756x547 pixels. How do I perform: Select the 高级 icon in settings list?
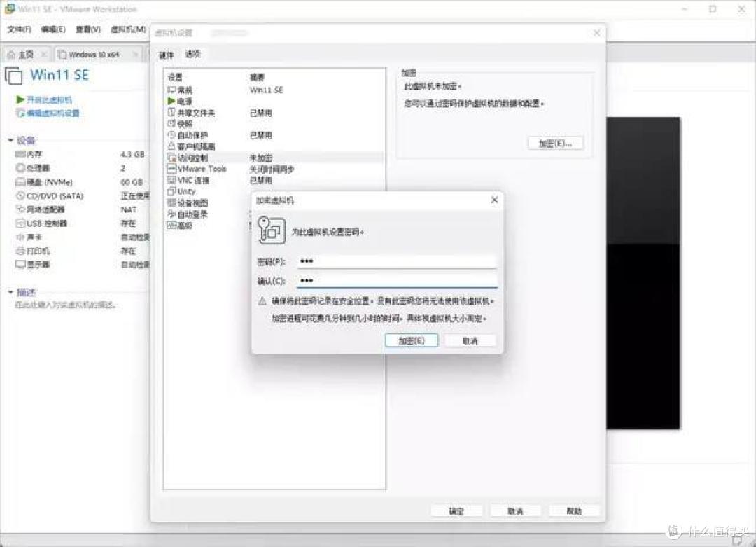[x=171, y=226]
